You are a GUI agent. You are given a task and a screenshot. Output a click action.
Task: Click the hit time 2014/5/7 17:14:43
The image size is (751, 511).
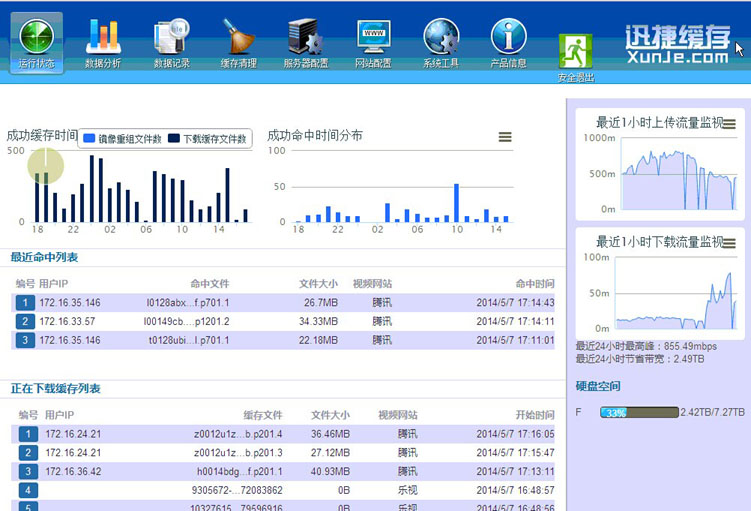point(515,303)
